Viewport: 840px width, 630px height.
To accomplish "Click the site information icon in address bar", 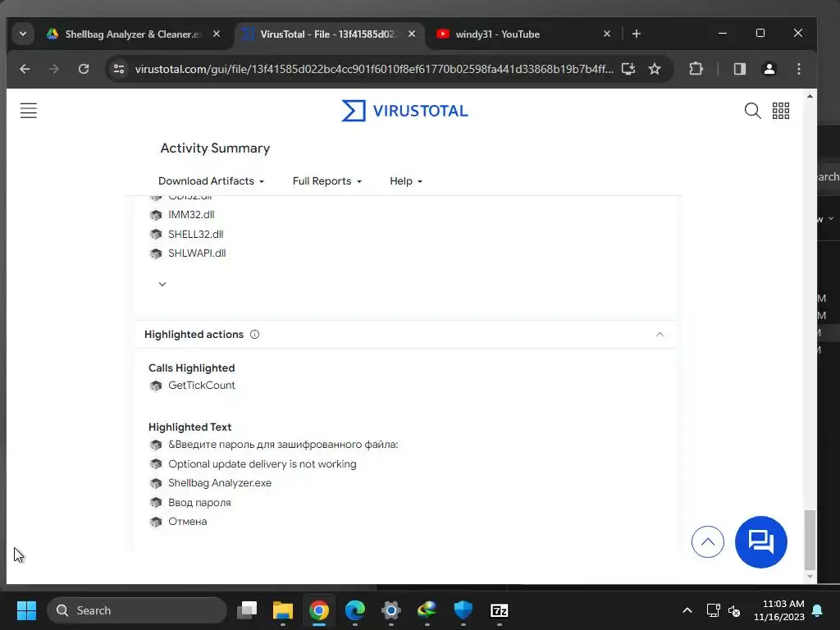I will tap(119, 69).
